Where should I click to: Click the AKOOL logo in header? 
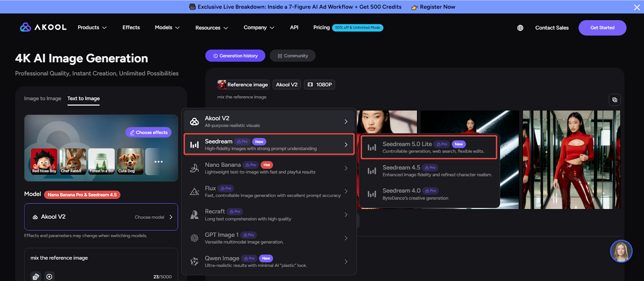pyautogui.click(x=43, y=27)
